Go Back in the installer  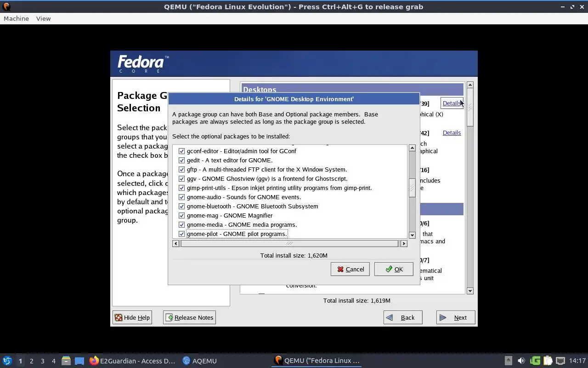coord(403,317)
